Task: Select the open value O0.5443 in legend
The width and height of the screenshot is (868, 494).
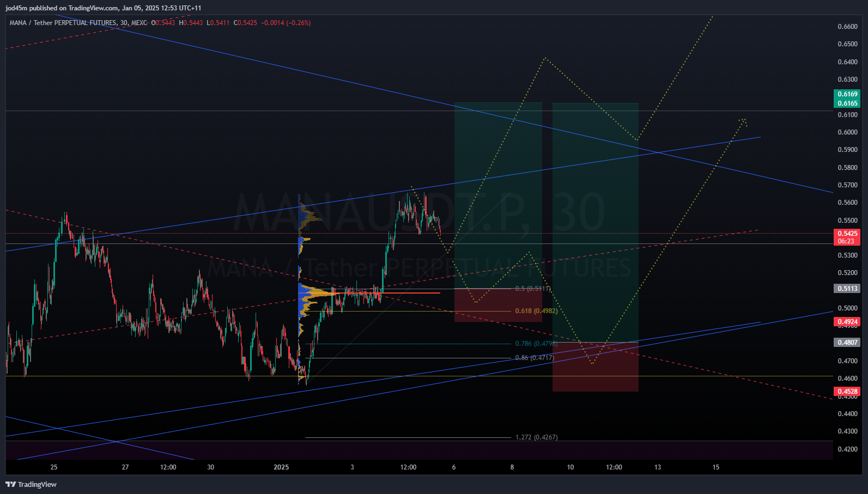Action: point(163,23)
